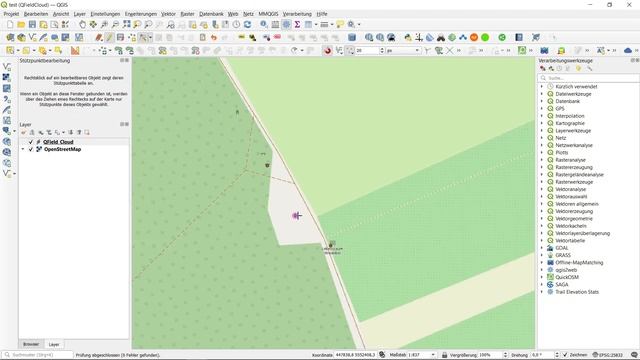Viewport: 640px width, 360px height.
Task: Click the orange round plugin icon
Action: [474, 38]
